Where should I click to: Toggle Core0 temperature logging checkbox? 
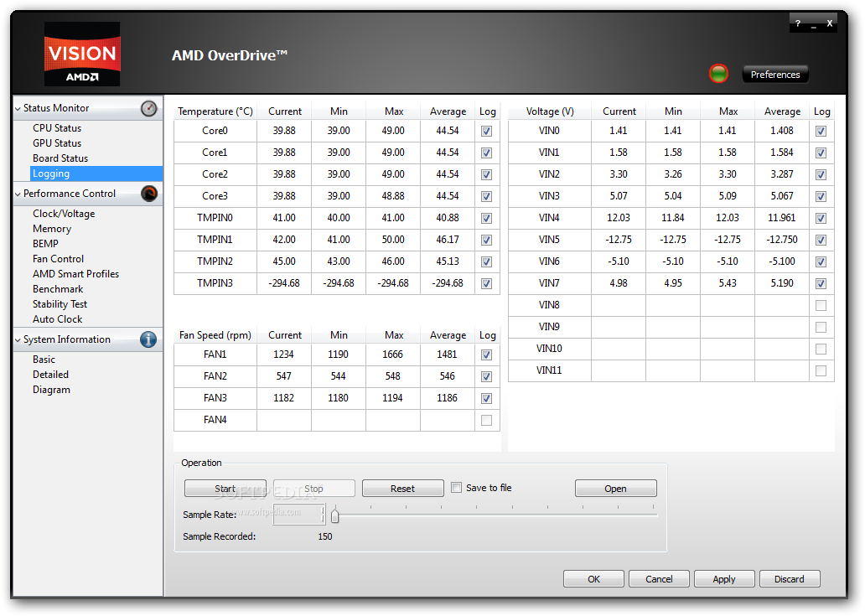click(x=486, y=132)
